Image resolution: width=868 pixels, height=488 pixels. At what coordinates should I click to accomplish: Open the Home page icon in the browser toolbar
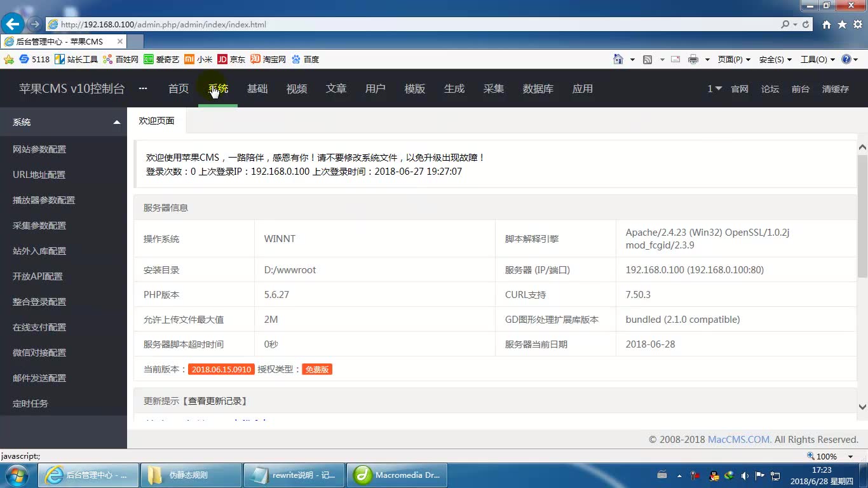coord(618,58)
